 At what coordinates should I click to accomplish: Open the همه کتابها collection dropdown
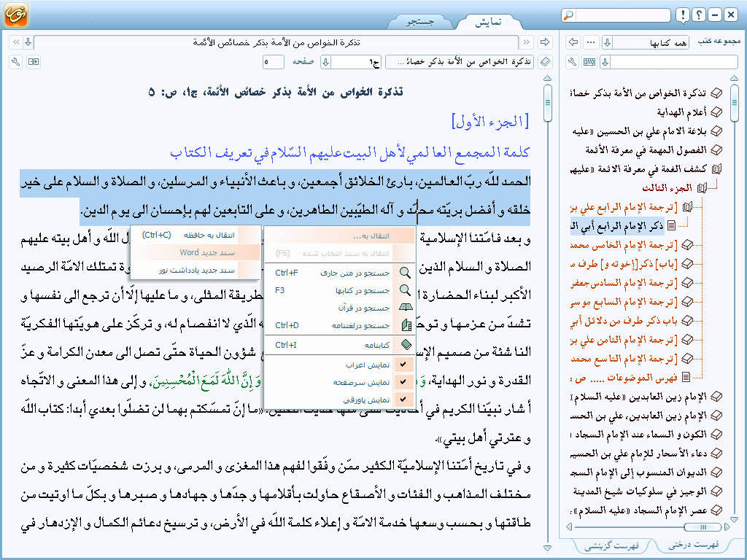coord(607,42)
